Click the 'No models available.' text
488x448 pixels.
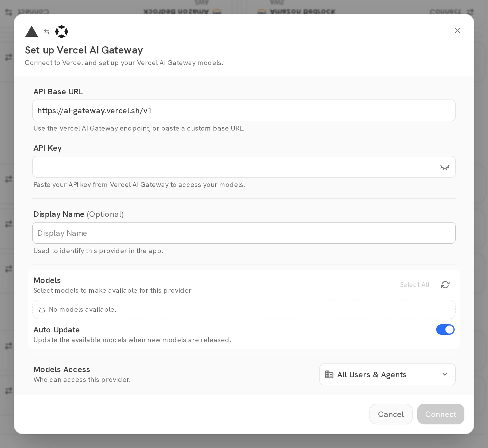83,309
